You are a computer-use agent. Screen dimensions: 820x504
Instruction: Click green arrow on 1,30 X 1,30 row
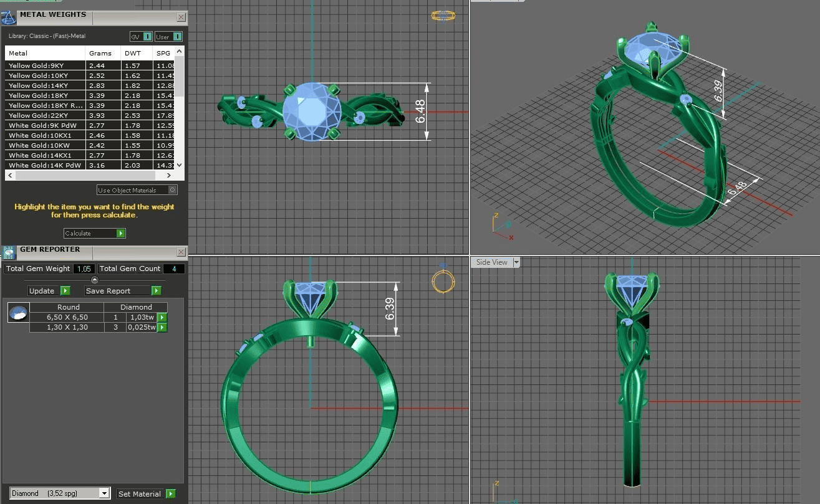[162, 327]
